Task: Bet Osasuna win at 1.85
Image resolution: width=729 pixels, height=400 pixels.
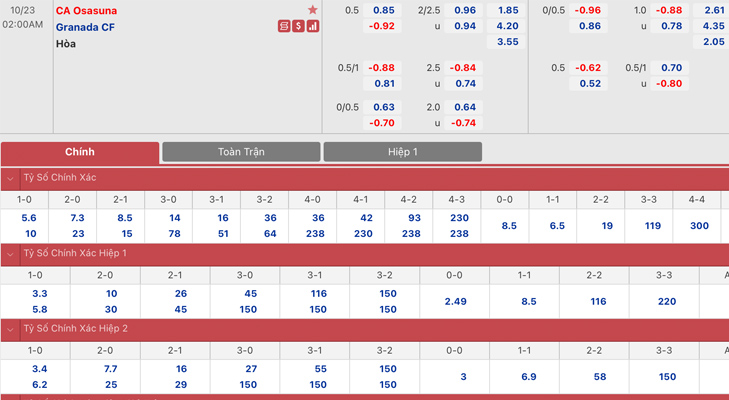Action: click(x=506, y=10)
